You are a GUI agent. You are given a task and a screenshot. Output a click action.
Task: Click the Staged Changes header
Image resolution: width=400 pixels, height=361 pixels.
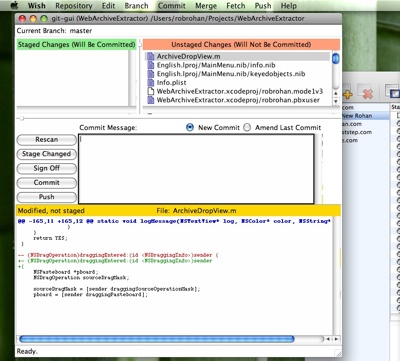[76, 45]
